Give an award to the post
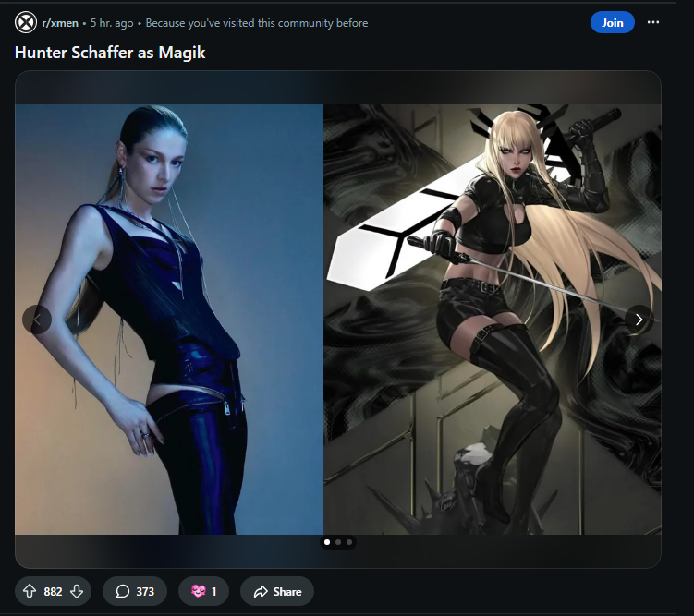The height and width of the screenshot is (616, 694). pyautogui.click(x=203, y=591)
